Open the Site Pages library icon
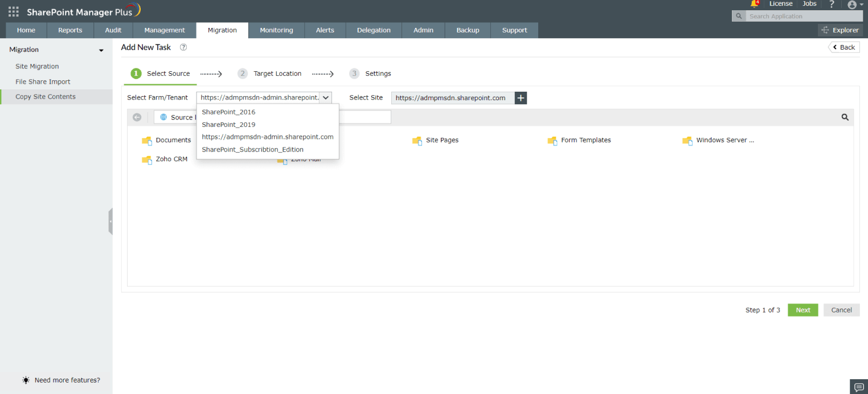This screenshot has height=394, width=868. (x=417, y=141)
